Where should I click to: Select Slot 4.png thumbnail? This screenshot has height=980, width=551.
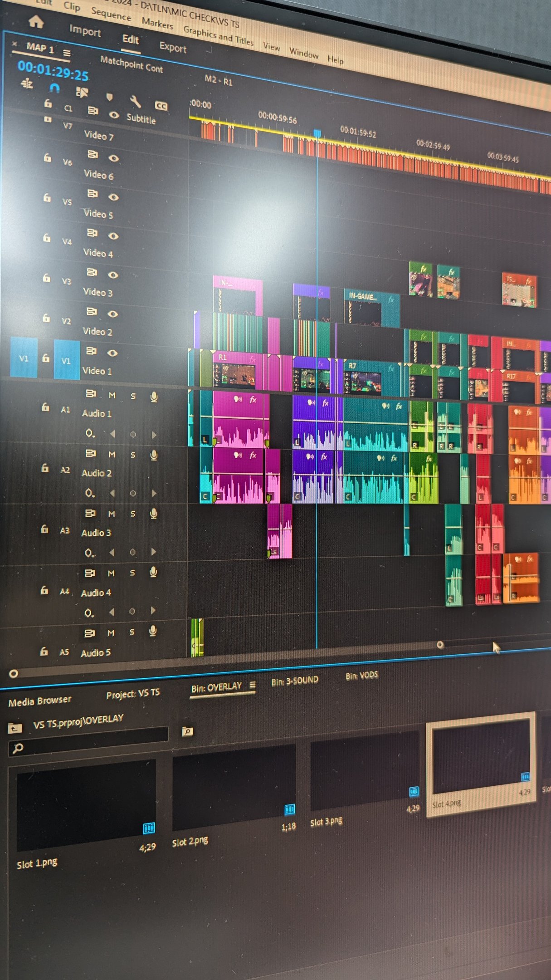[482, 763]
